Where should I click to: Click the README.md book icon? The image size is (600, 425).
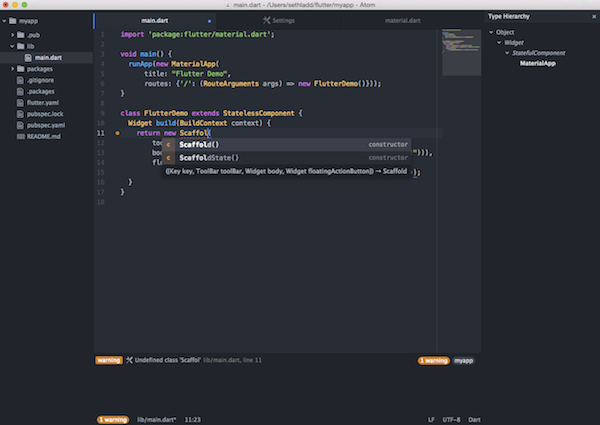point(21,137)
